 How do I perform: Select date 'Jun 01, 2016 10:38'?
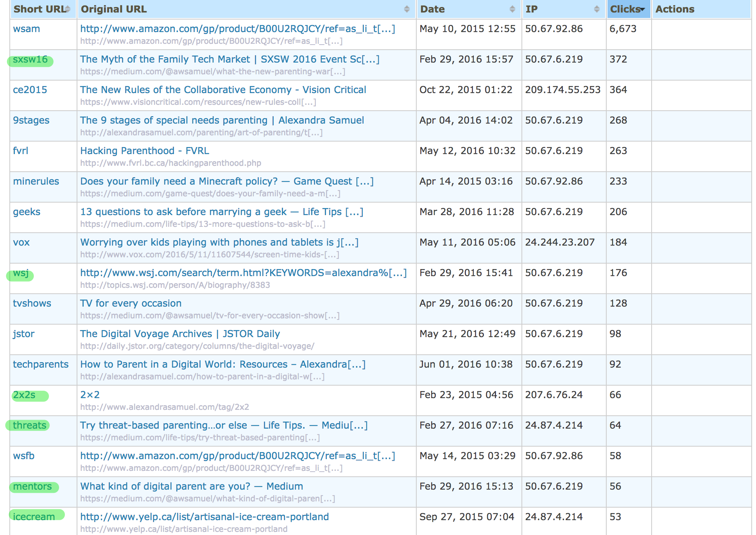[x=466, y=364]
